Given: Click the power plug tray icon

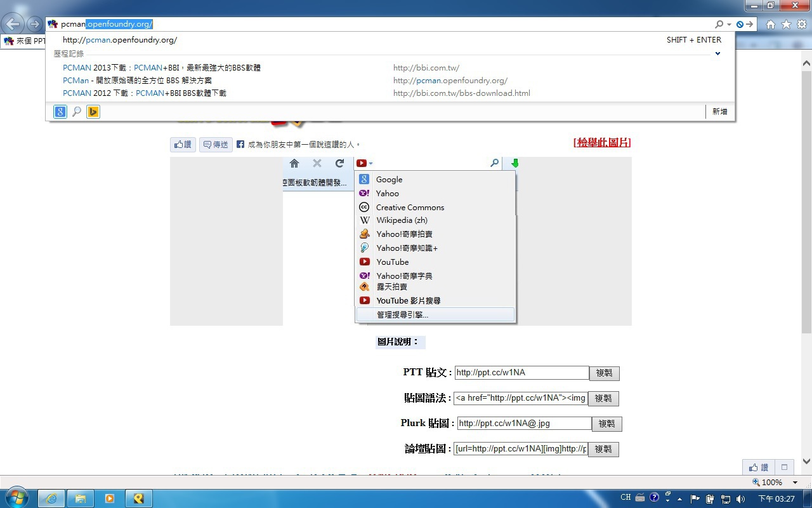Looking at the screenshot, I should (x=710, y=498).
